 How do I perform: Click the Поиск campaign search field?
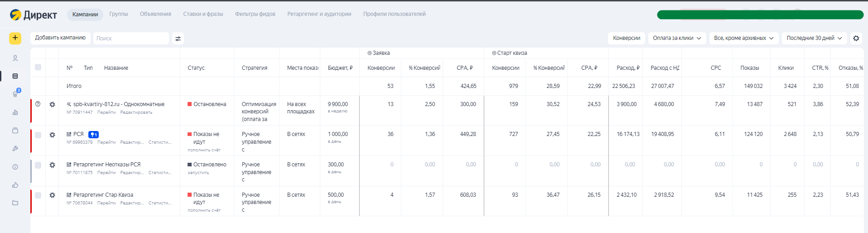tap(130, 39)
